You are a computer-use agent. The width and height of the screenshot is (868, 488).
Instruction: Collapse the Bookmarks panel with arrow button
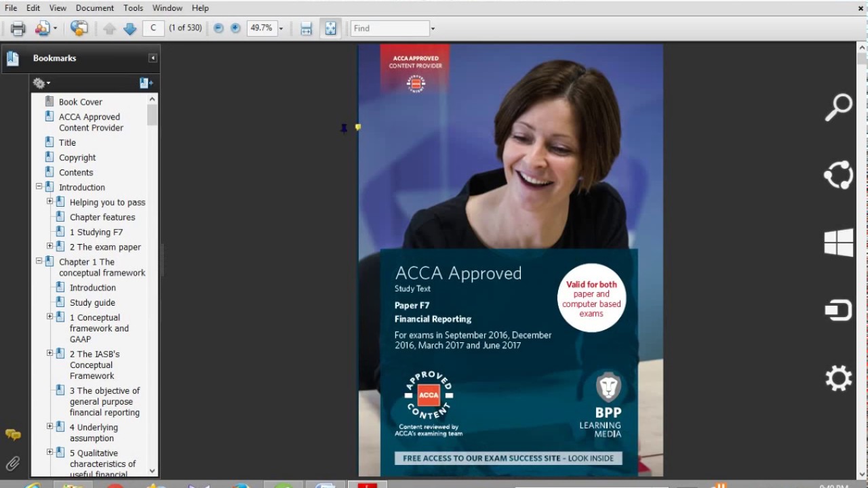tap(153, 58)
